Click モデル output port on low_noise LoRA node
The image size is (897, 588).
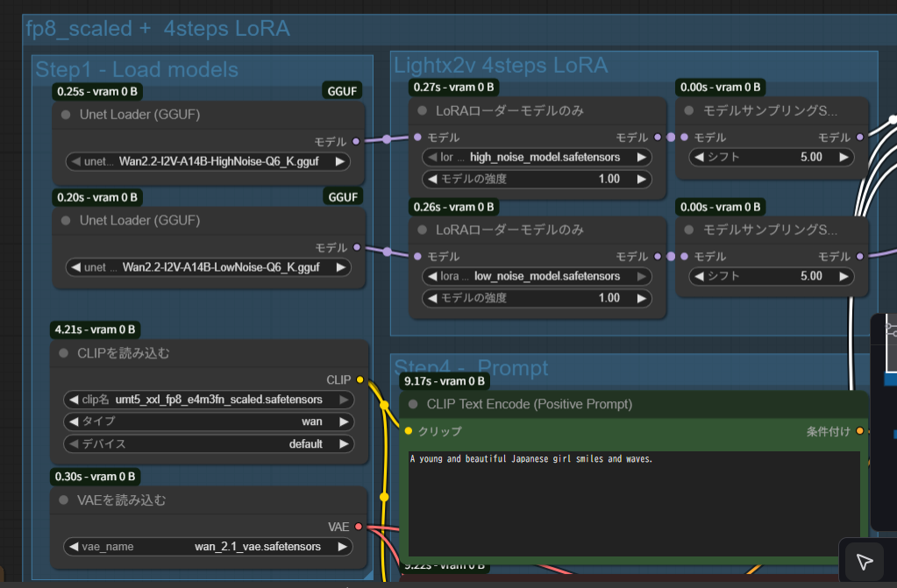point(658,256)
